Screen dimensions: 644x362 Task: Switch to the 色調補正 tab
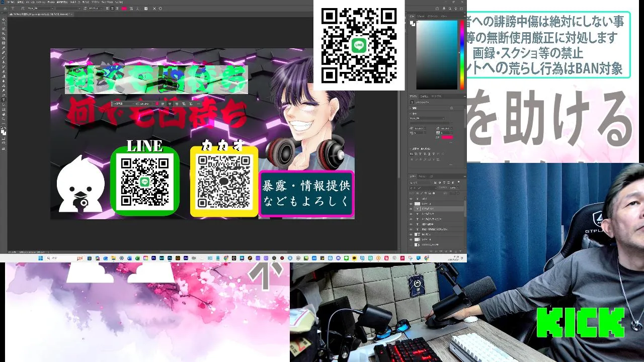coord(424,96)
